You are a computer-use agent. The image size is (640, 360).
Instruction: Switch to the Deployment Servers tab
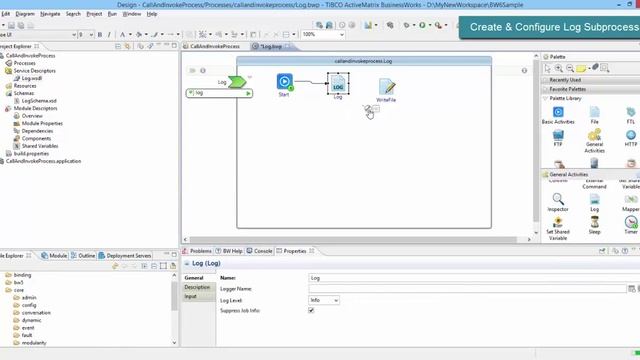pos(125,256)
